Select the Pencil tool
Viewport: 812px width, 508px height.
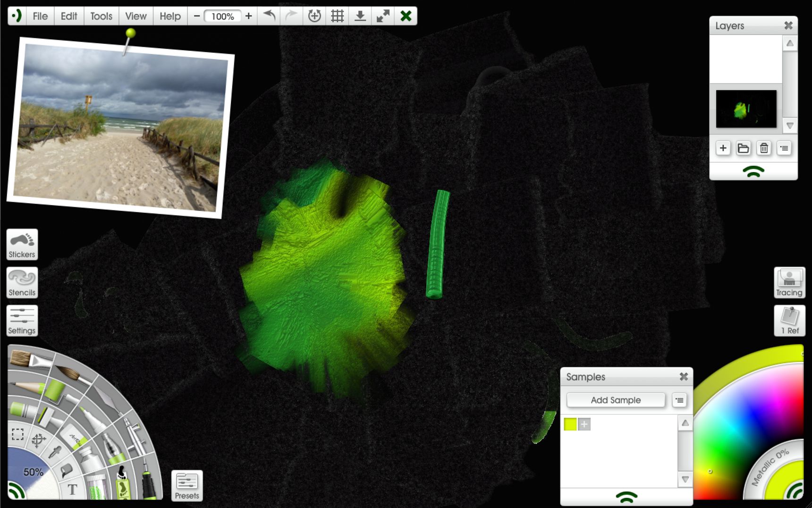tap(26, 387)
